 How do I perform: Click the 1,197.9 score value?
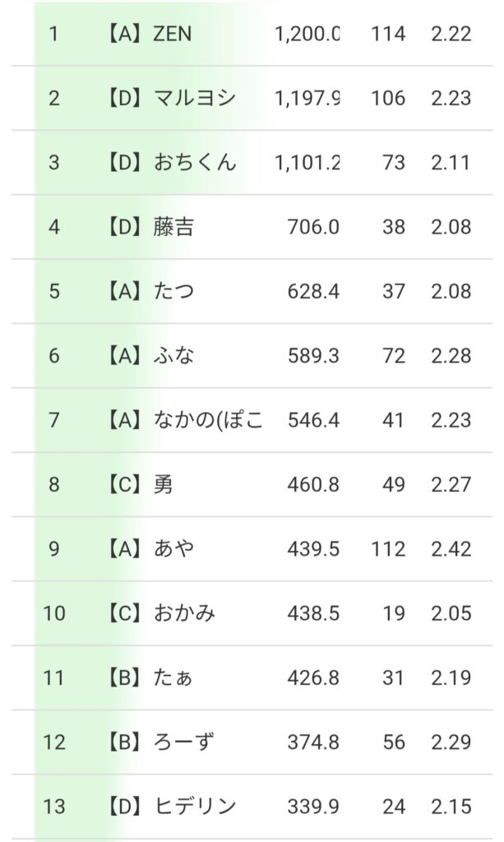click(x=307, y=99)
